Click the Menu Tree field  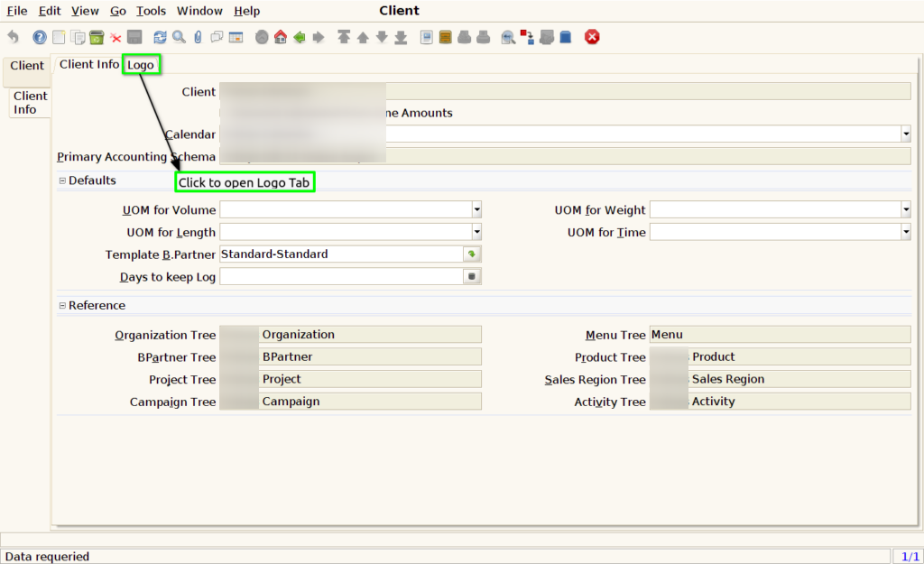pos(781,334)
